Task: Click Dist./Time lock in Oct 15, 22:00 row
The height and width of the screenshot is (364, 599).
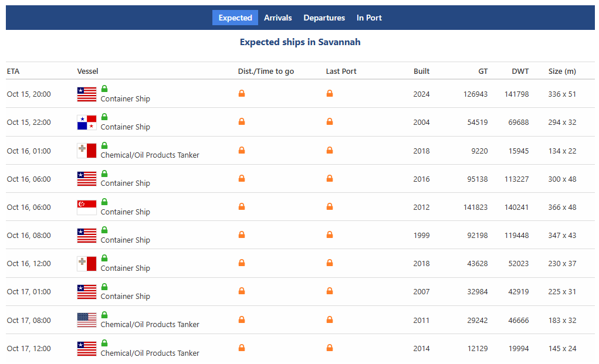Action: click(242, 122)
